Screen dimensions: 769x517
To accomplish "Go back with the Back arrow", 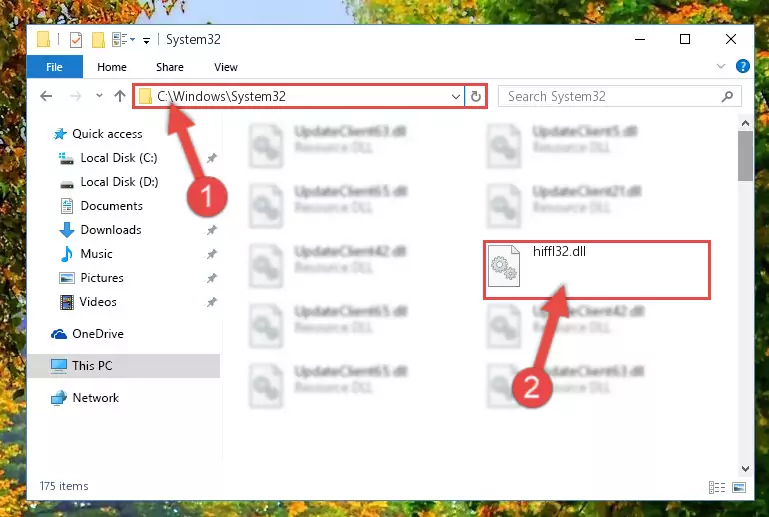I will [x=46, y=96].
